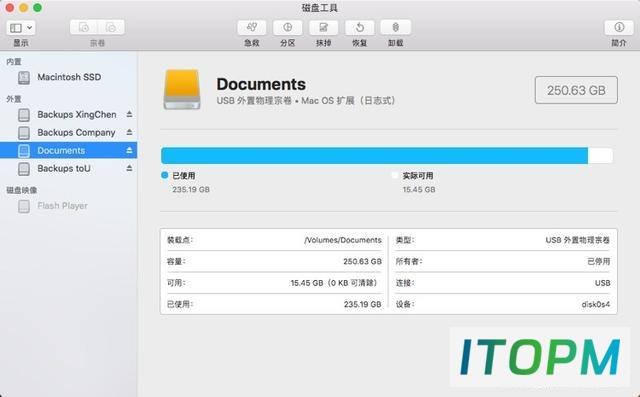Select Backups Company in the sidebar
This screenshot has width=640, height=397.
tap(69, 132)
